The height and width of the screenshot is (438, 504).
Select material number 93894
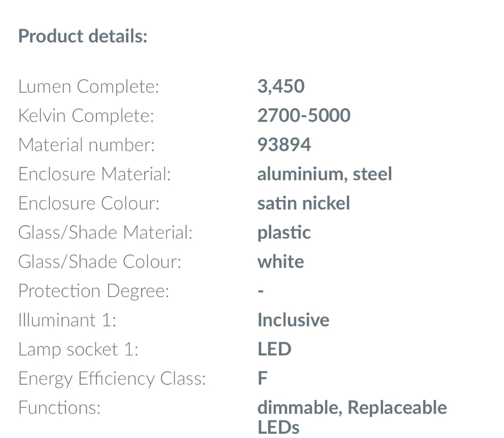[x=284, y=145]
